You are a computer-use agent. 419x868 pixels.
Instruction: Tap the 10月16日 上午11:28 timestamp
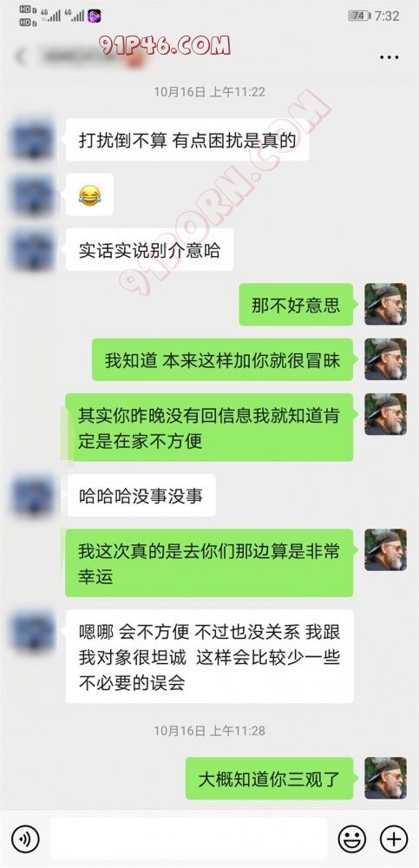click(x=209, y=730)
